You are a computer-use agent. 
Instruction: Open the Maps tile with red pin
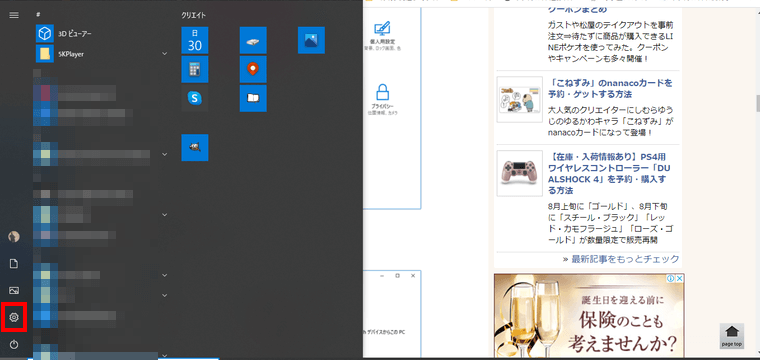click(x=253, y=69)
